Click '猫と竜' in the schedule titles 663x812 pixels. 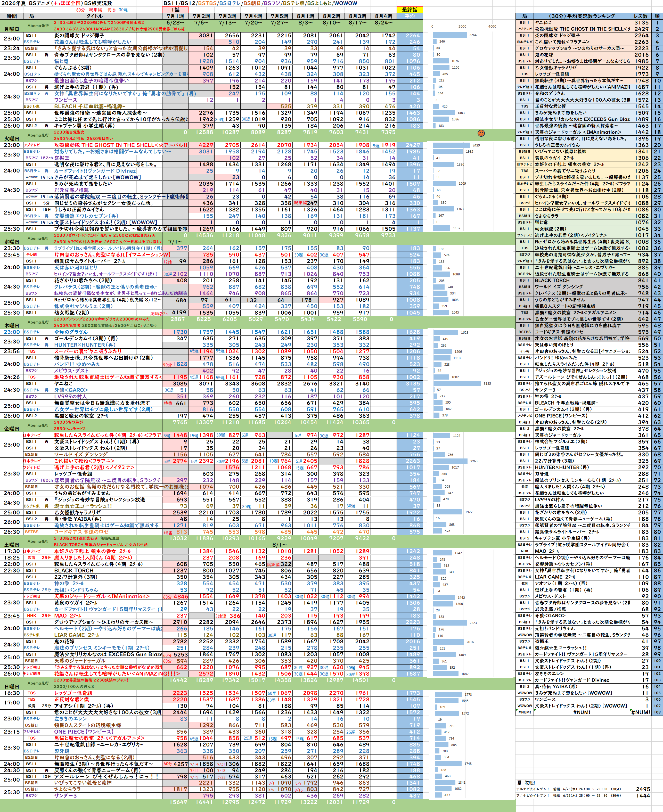click(x=61, y=61)
